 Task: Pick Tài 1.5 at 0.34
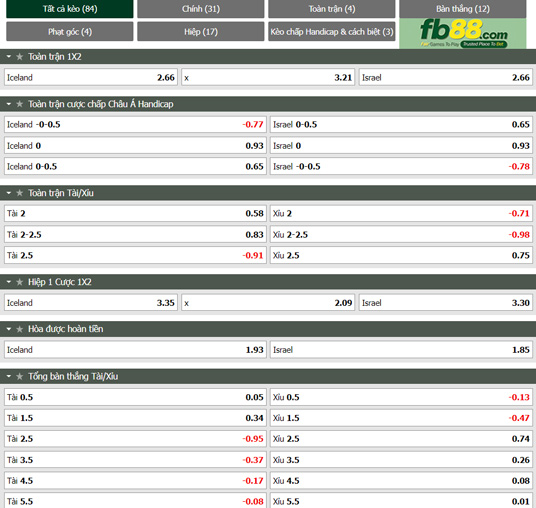tap(135, 418)
